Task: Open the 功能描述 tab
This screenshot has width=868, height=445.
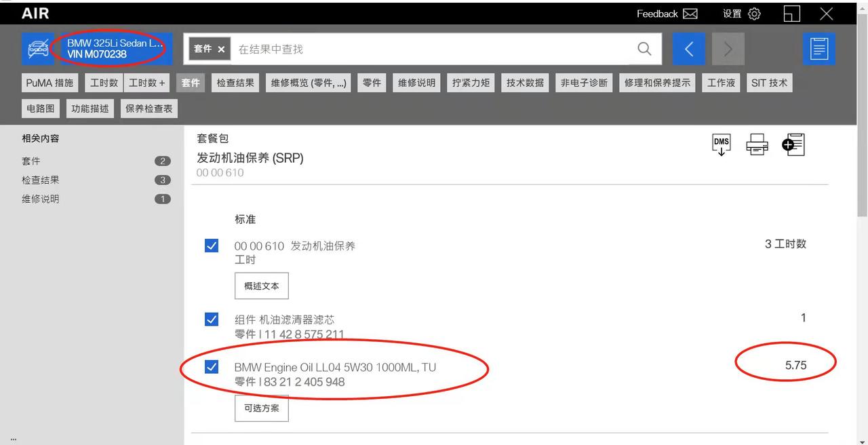Action: (90, 109)
